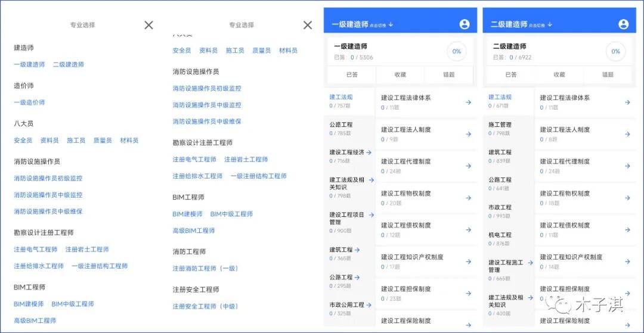The height and width of the screenshot is (333, 644).
Task: Switch to 错题 tab under 一级建造师
Action: (x=448, y=74)
